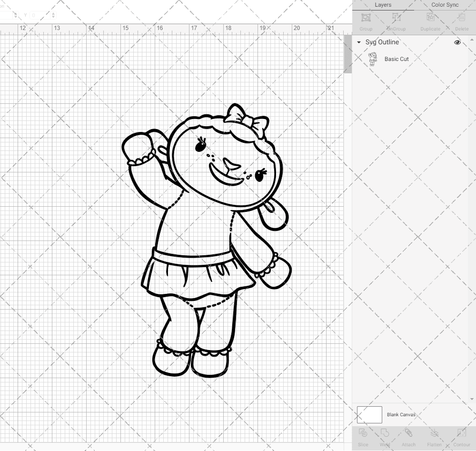Select the Basic Cut layer
The height and width of the screenshot is (451, 476).
(x=396, y=59)
